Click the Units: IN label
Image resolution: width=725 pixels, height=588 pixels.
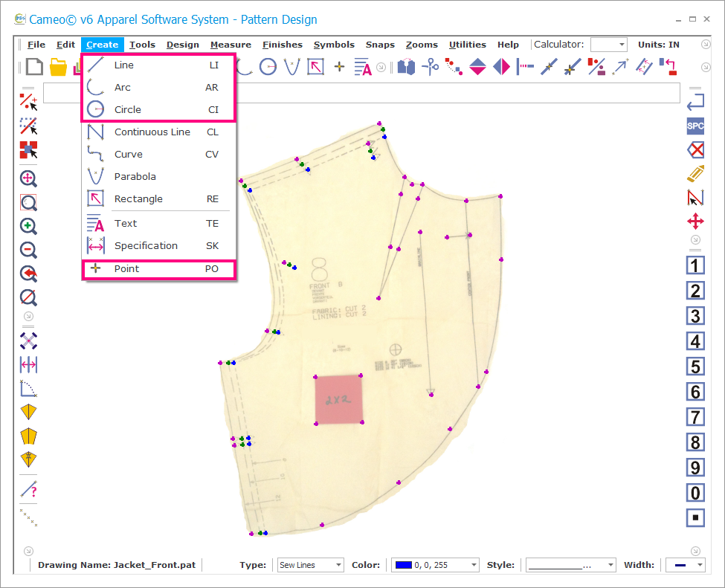(659, 45)
